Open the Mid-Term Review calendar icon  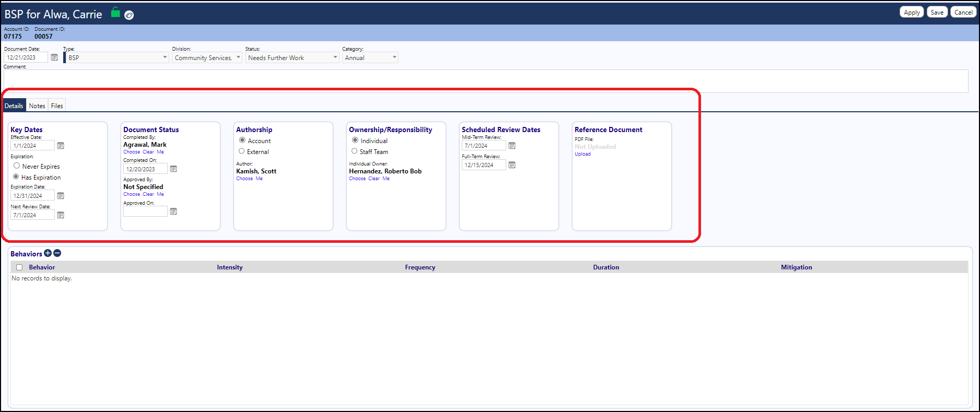coord(512,146)
